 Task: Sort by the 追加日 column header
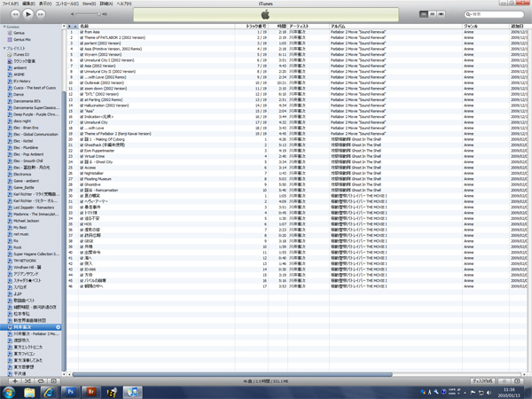pyautogui.click(x=519, y=26)
